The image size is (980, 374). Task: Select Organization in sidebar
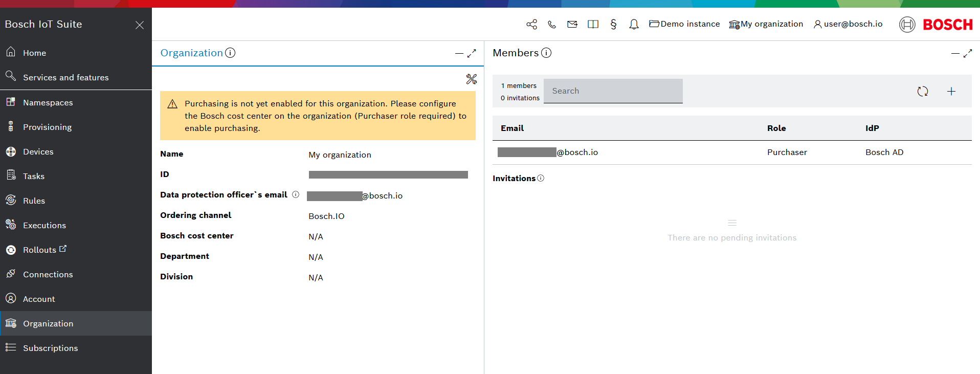tap(76, 323)
